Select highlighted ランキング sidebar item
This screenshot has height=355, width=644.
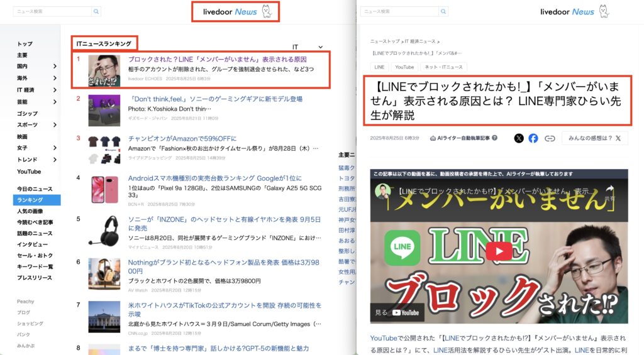pyautogui.click(x=37, y=200)
